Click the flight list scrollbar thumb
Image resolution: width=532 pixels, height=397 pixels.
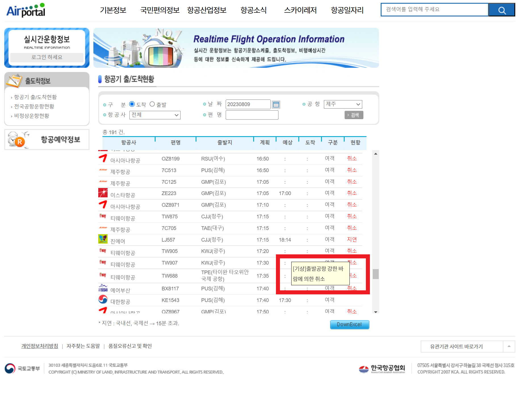376,274
